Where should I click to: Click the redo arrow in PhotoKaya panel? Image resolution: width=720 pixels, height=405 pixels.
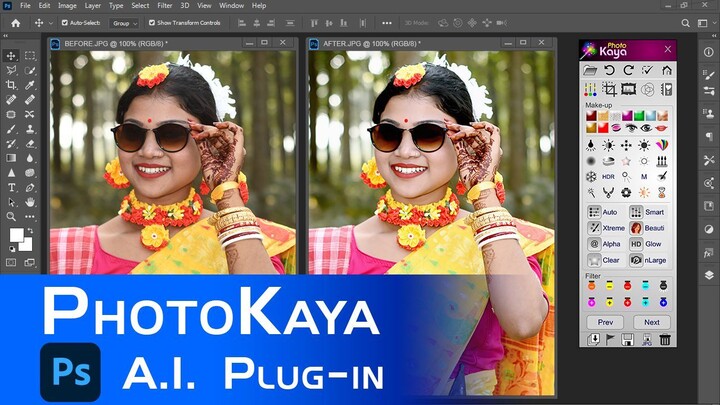[629, 70]
